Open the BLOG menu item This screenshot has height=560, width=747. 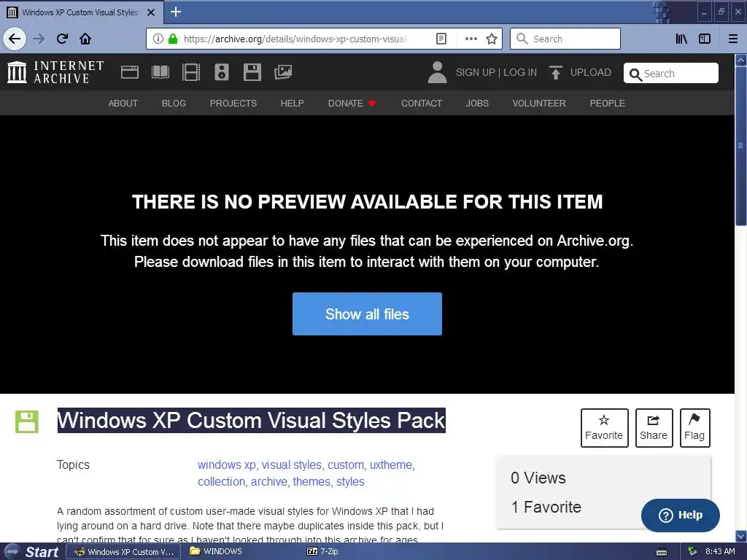pos(174,104)
